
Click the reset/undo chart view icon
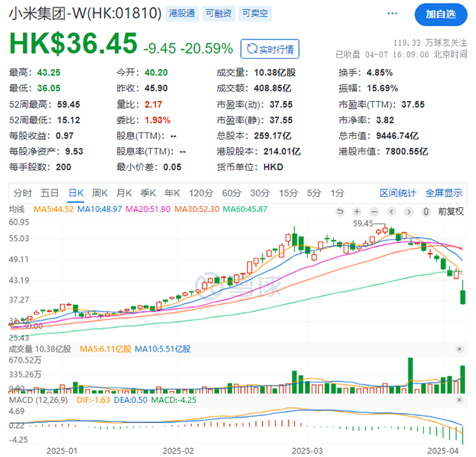[340, 211]
